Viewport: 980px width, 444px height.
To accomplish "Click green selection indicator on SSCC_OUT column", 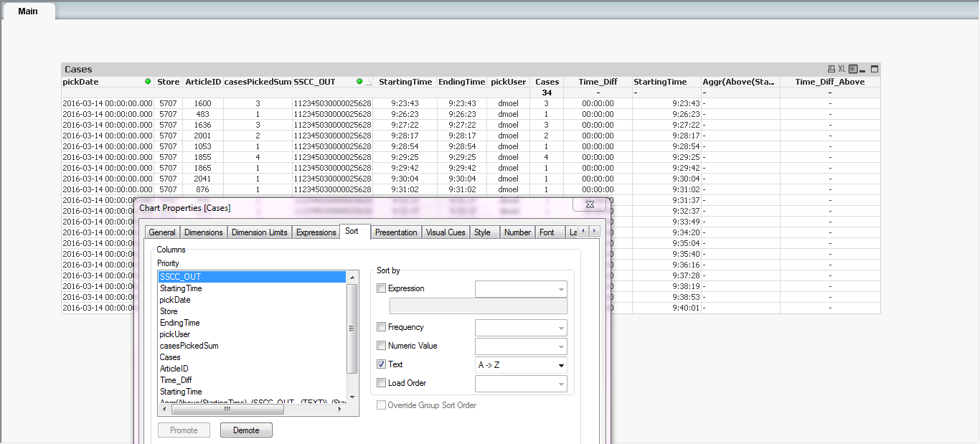I will [359, 82].
